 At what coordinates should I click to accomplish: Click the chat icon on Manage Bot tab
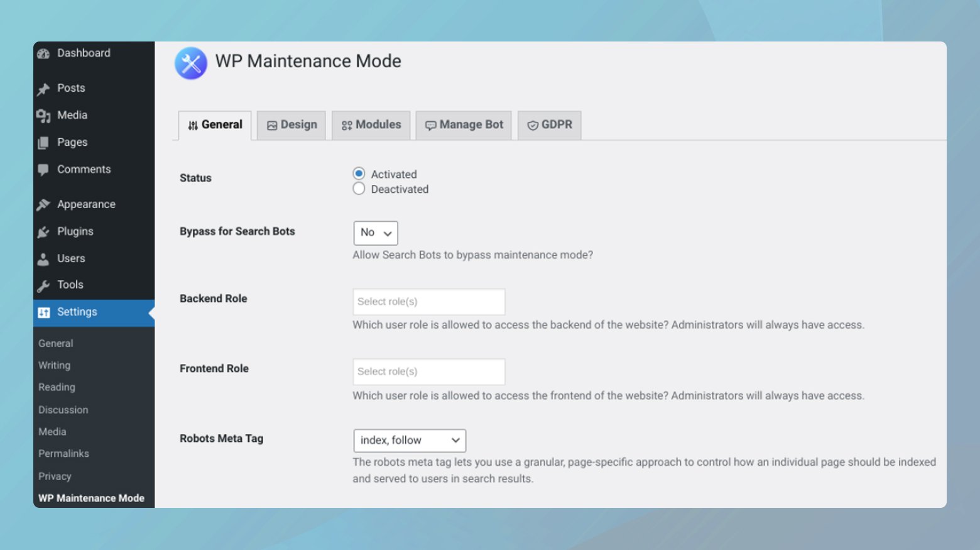[x=431, y=126]
